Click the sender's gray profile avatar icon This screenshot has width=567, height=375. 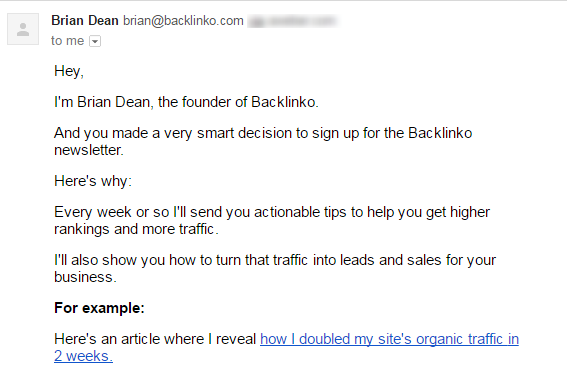[x=23, y=29]
